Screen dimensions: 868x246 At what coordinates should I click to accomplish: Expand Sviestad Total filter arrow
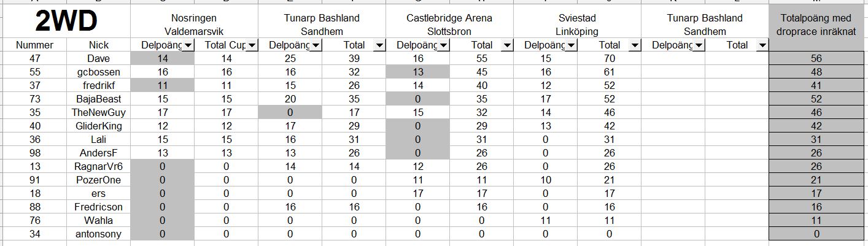click(635, 45)
